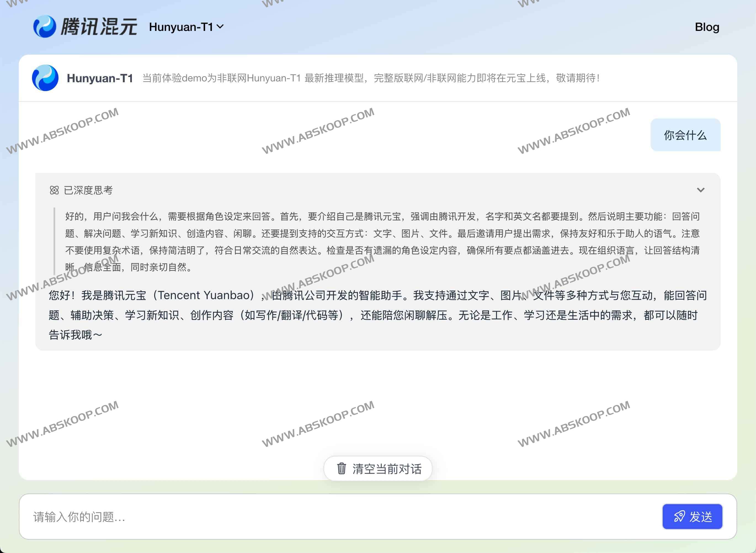The width and height of the screenshot is (756, 553).
Task: Click the bold Hunyuan-T1 chat title
Action: (100, 78)
